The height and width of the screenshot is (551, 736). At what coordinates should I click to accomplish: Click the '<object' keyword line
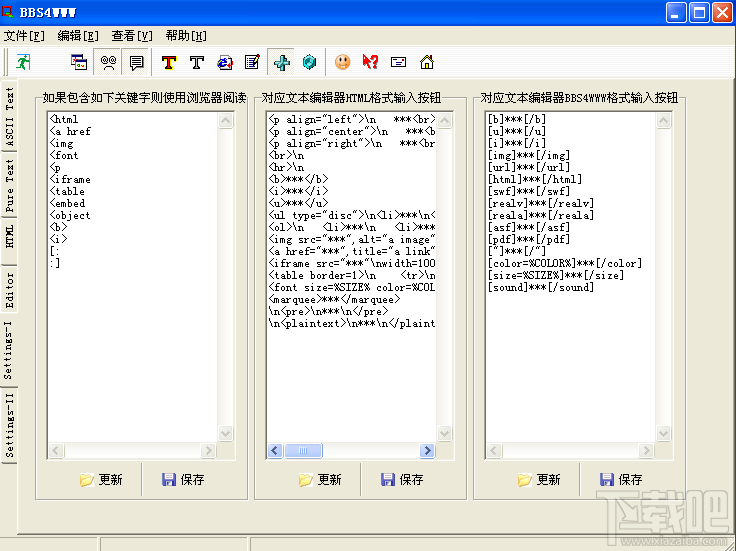[x=70, y=215]
